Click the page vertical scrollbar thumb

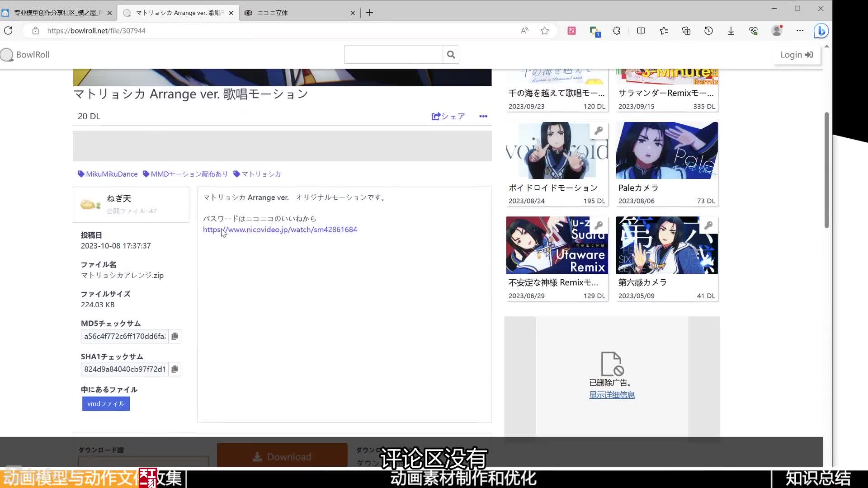pos(826,170)
